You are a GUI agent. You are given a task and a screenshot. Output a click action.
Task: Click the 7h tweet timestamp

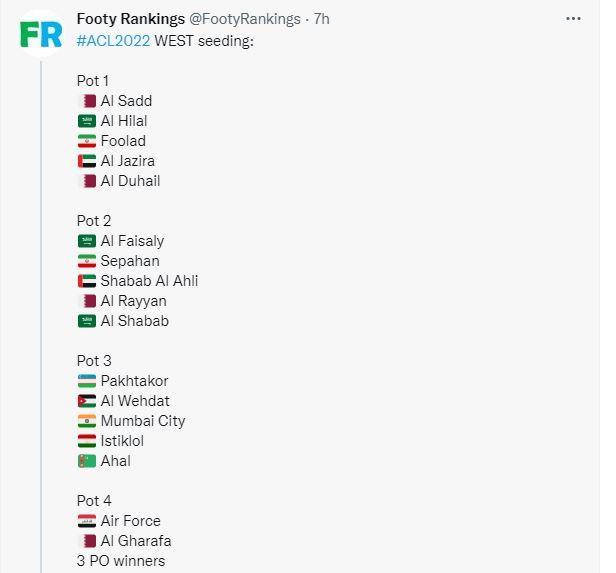click(321, 19)
